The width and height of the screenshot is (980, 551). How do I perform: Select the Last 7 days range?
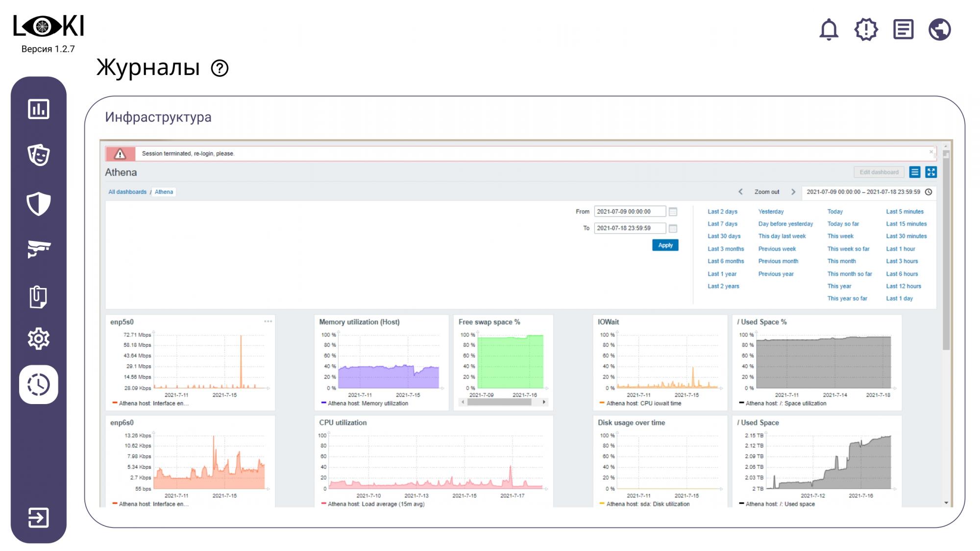pos(722,224)
